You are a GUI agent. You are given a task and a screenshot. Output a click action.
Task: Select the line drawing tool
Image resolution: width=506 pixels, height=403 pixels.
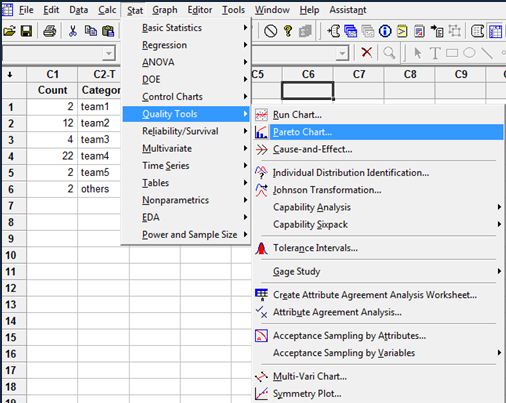(x=487, y=53)
